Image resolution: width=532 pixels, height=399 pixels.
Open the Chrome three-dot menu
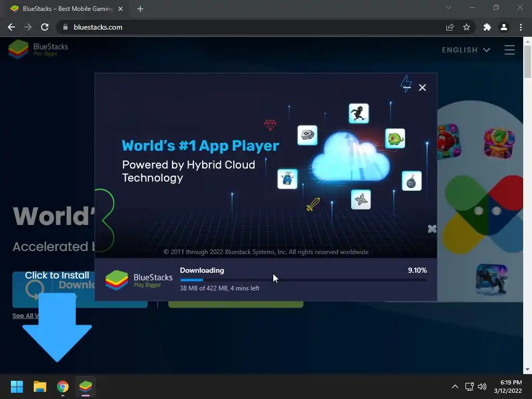pyautogui.click(x=521, y=27)
